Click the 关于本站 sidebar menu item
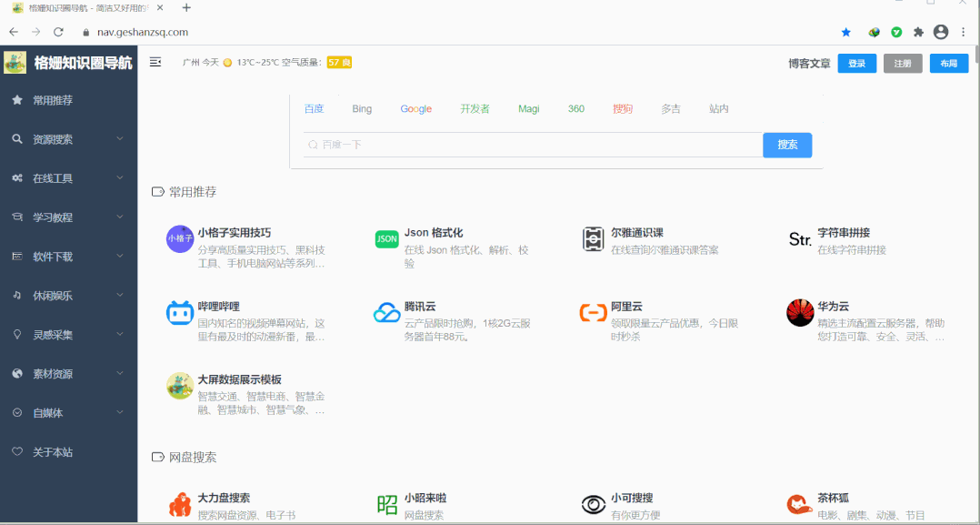This screenshot has width=980, height=525. pos(69,452)
